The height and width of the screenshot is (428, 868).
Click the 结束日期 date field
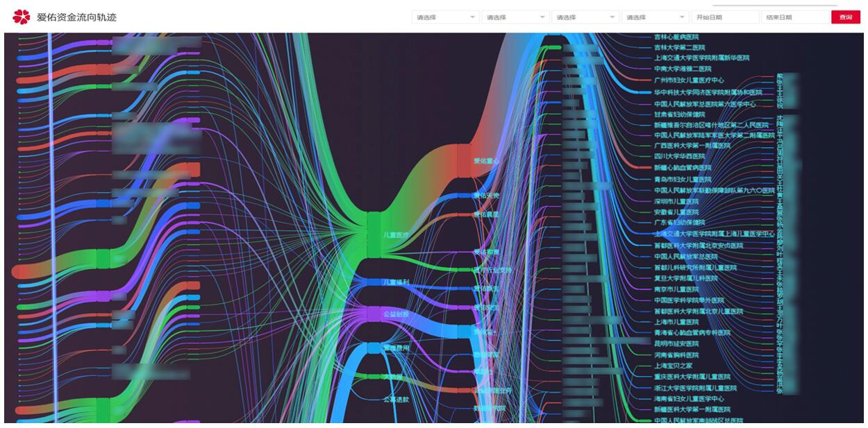796,17
